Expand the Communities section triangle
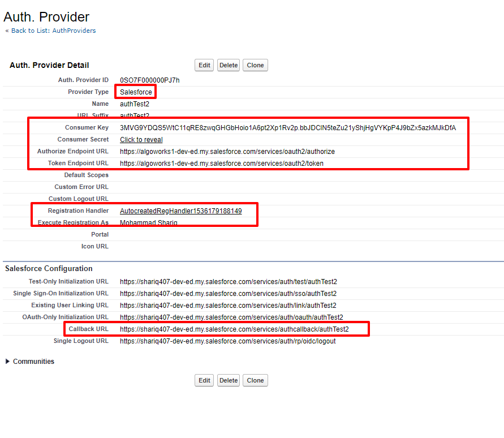The height and width of the screenshot is (438, 504). (8, 362)
